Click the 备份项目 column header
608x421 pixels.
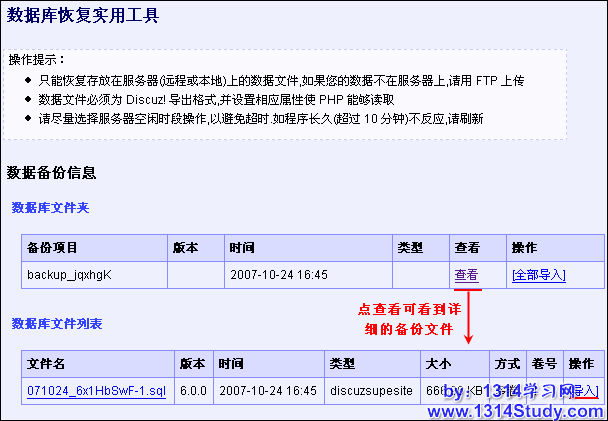52,247
